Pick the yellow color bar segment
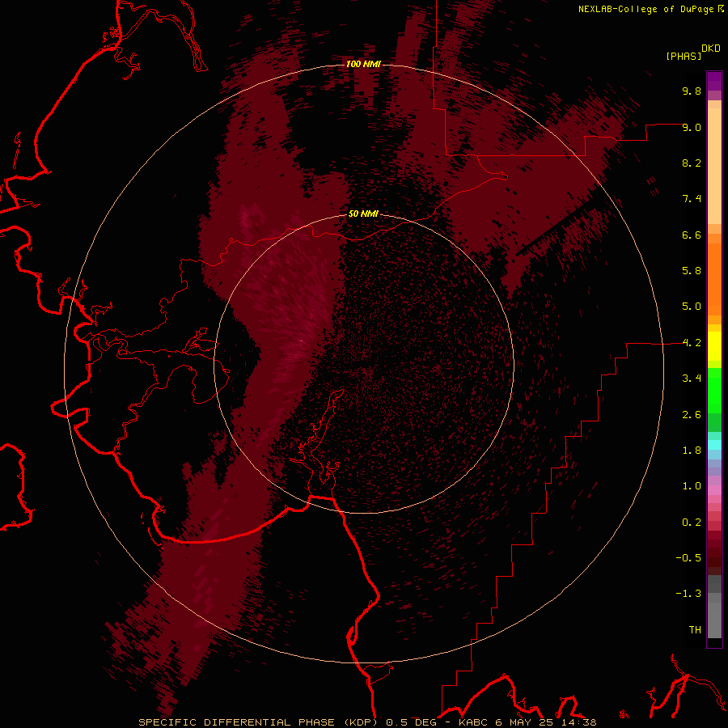 click(x=714, y=346)
